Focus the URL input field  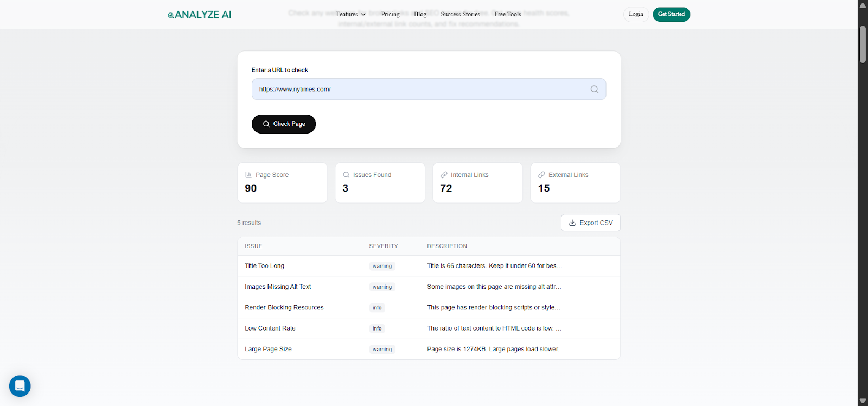coord(418,90)
